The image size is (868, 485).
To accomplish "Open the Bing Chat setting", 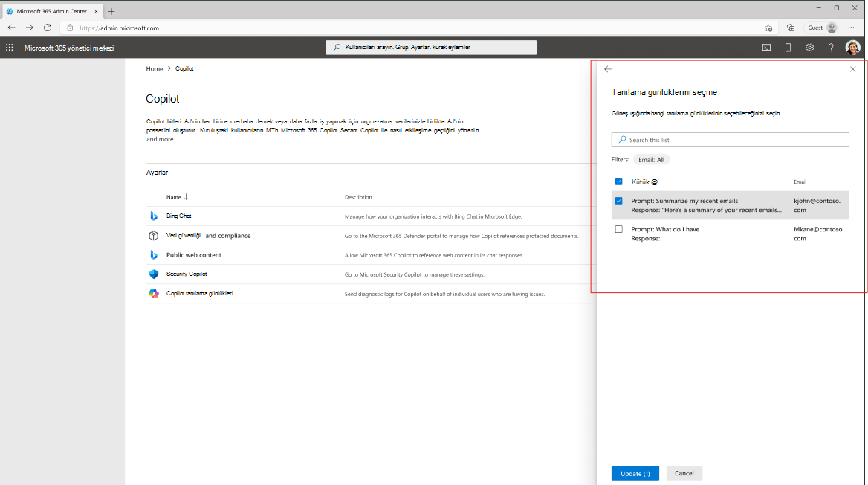I will click(x=179, y=216).
